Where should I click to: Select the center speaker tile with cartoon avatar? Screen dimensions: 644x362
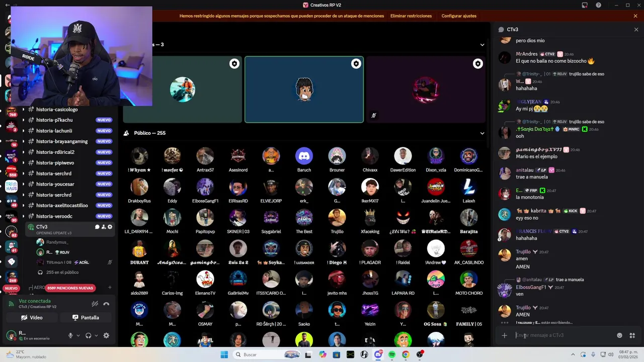click(304, 89)
